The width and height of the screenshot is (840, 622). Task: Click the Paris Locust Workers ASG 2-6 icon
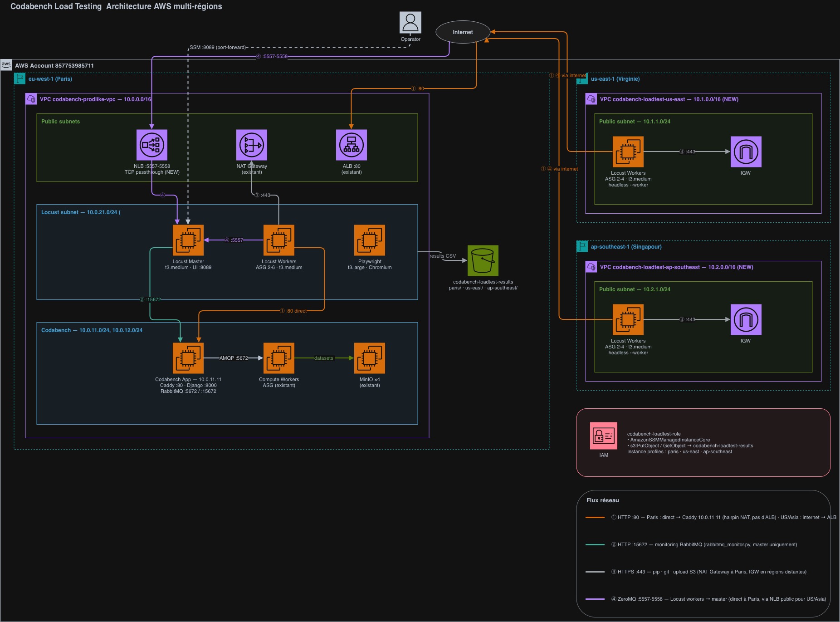[279, 240]
